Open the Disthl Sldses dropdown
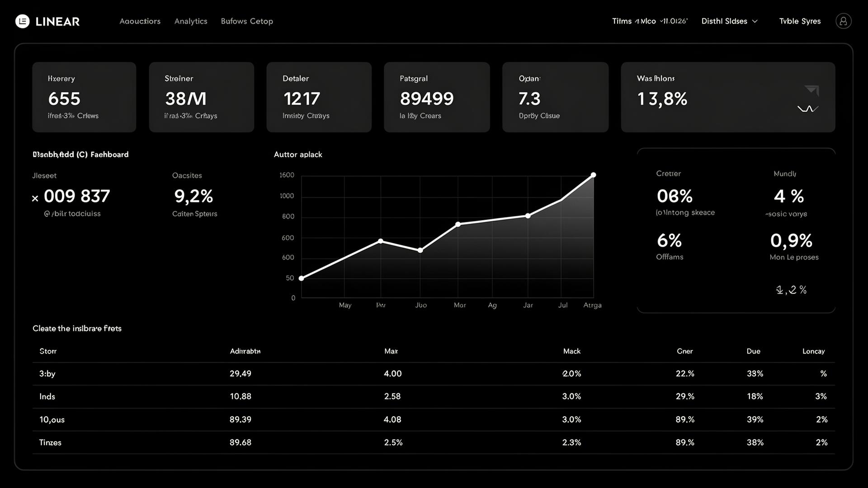This screenshot has height=488, width=868. tap(729, 21)
